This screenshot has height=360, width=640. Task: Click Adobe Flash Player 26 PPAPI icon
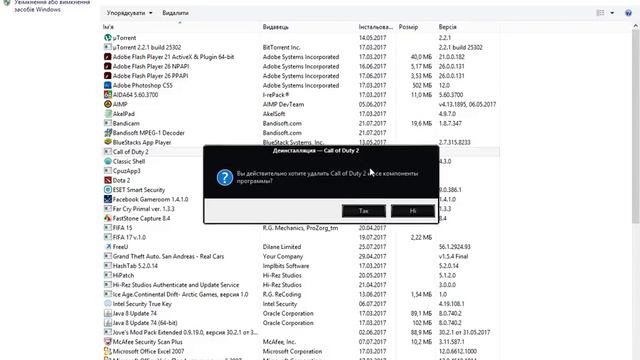108,76
